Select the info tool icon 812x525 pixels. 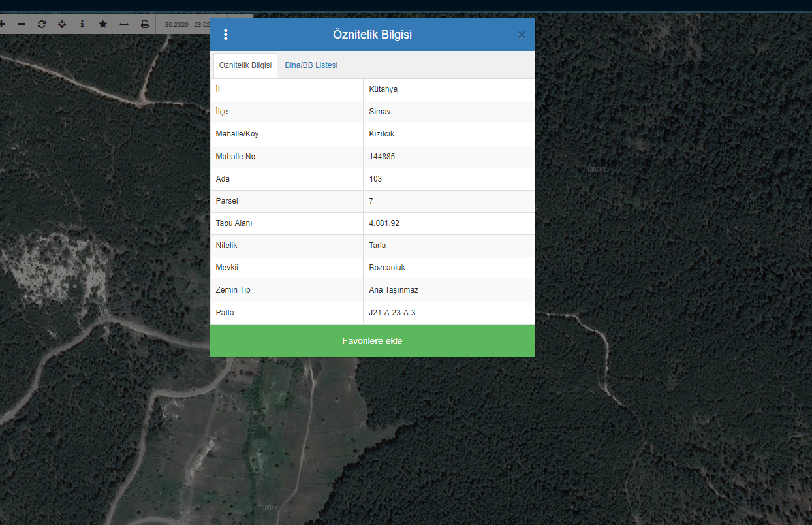(x=82, y=24)
